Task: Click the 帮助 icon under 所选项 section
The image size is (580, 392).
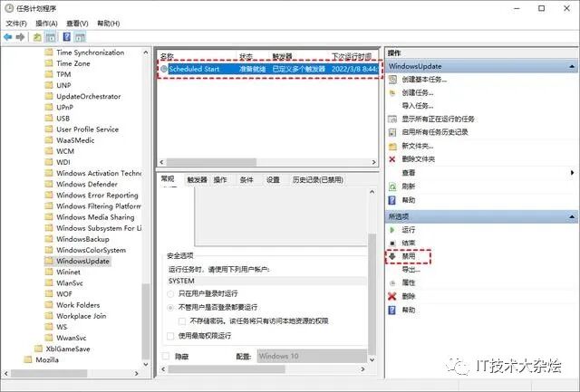Action: pos(392,310)
